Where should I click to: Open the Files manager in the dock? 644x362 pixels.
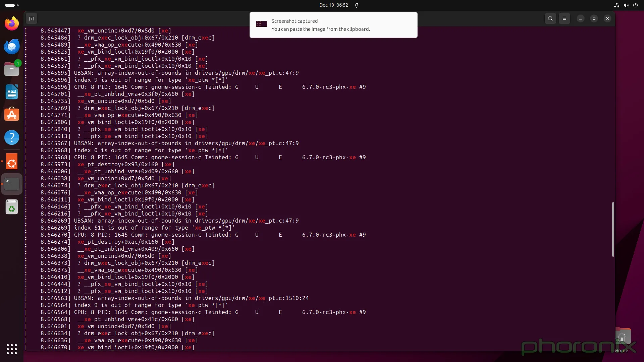12,69
